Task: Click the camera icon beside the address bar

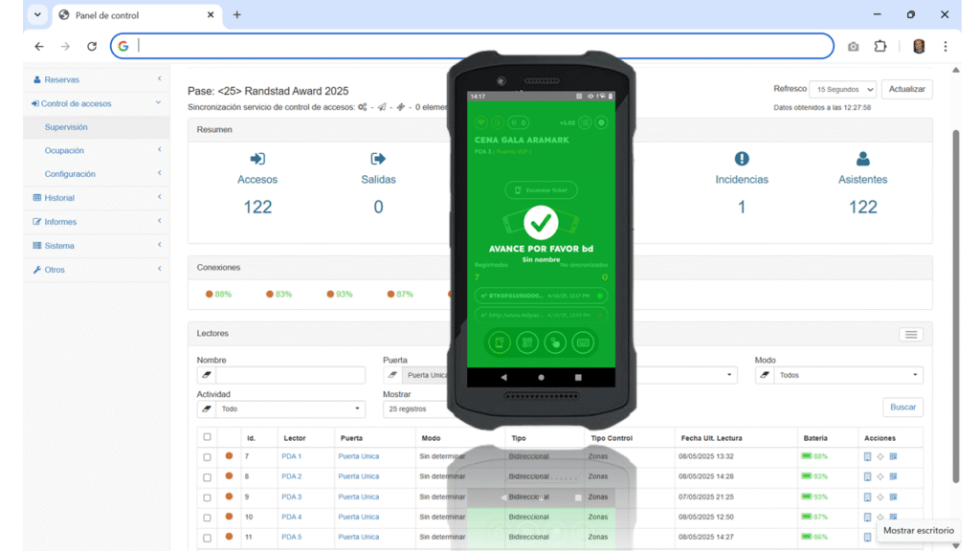Action: click(853, 46)
